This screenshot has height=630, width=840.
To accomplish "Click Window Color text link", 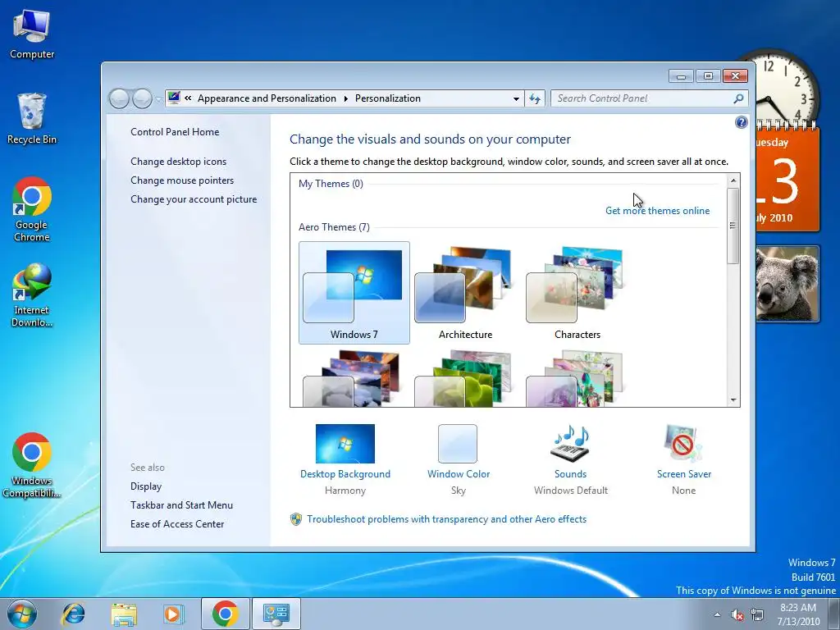I will tap(459, 474).
